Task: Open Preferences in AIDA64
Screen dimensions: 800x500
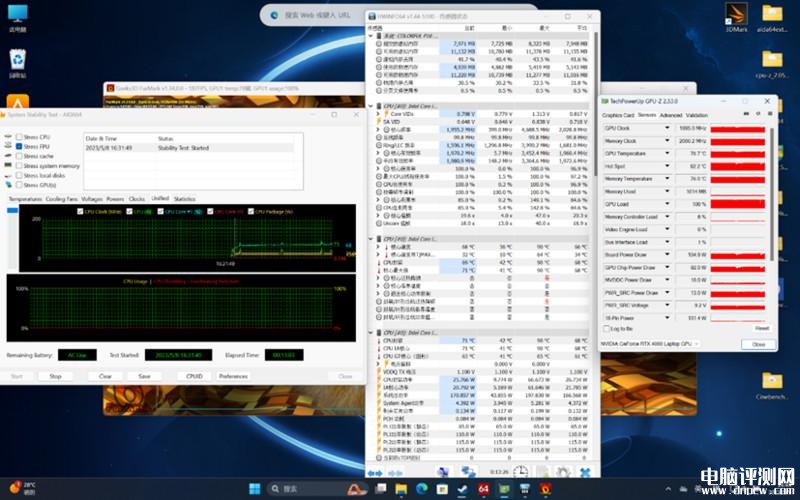Action: (233, 377)
